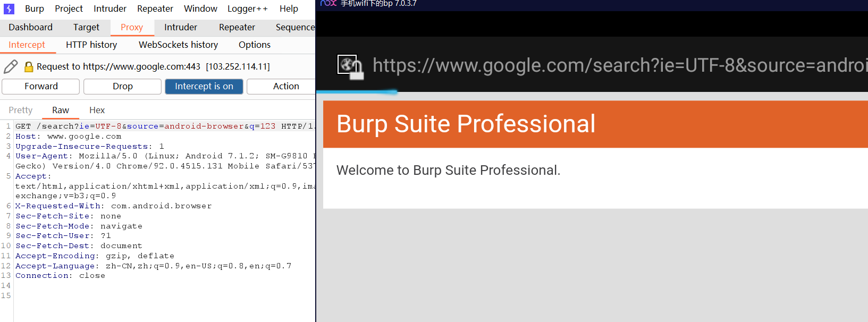Open the Repeater menu in the menu bar
Image resolution: width=868 pixels, height=322 pixels.
(155, 9)
